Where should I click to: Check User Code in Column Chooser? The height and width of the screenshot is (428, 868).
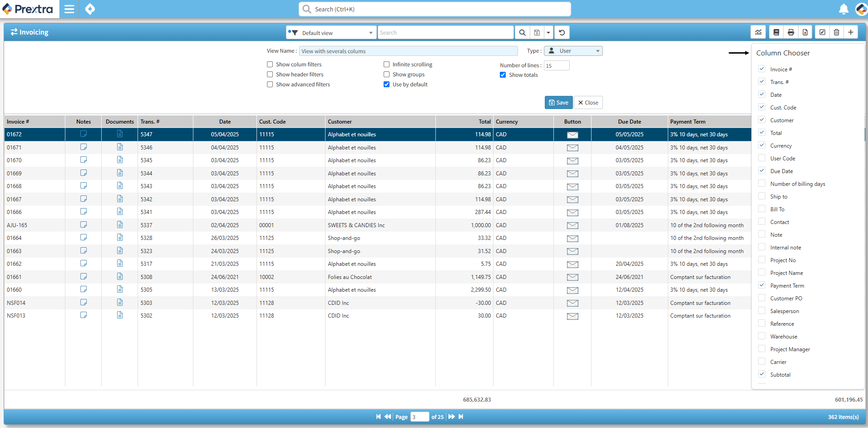tap(762, 158)
